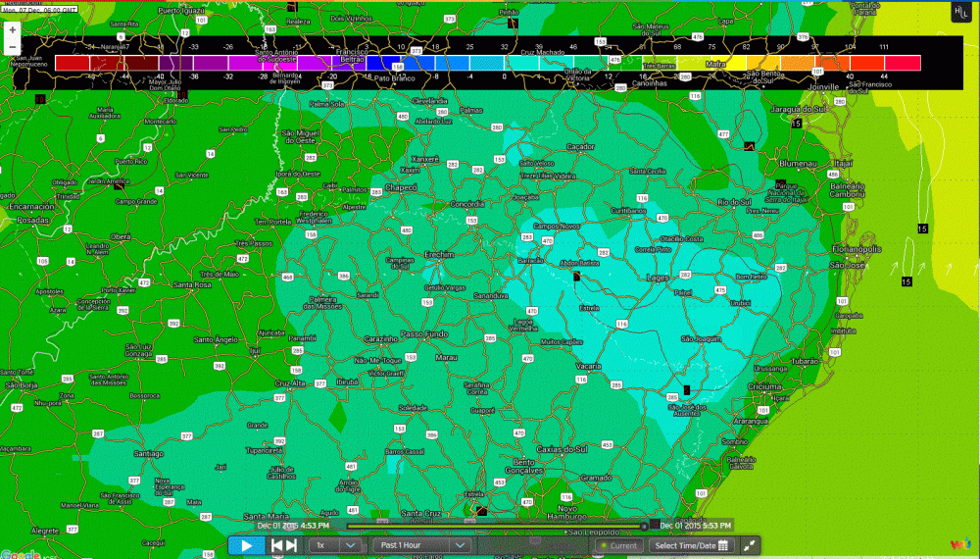Toggle the Current time indicator
The height and width of the screenshot is (559, 980).
point(617,545)
